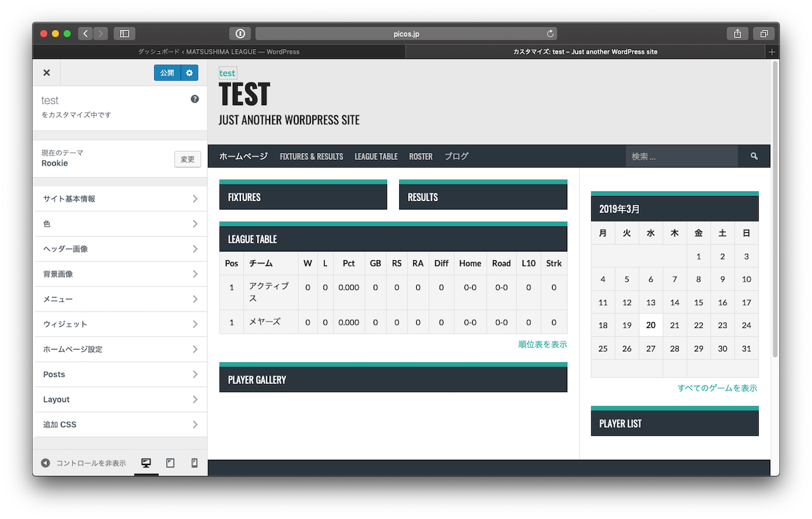Show all tabs icon in Safari

(764, 34)
